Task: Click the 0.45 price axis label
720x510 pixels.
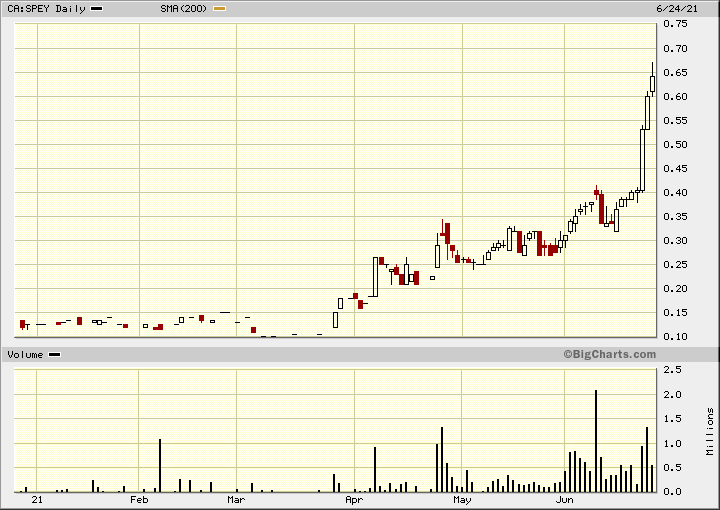Action: (675, 168)
